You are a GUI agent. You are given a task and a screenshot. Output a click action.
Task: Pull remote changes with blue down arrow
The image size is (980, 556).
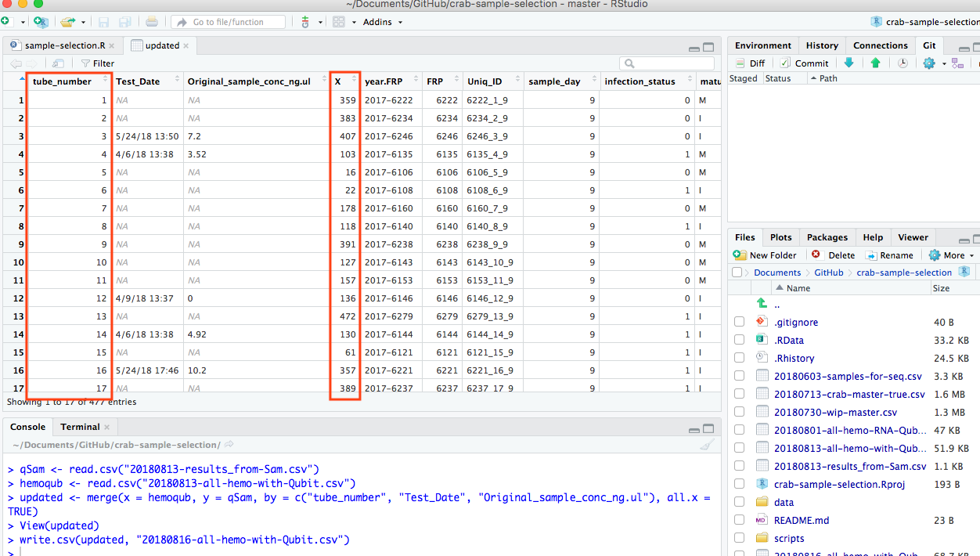pyautogui.click(x=849, y=63)
